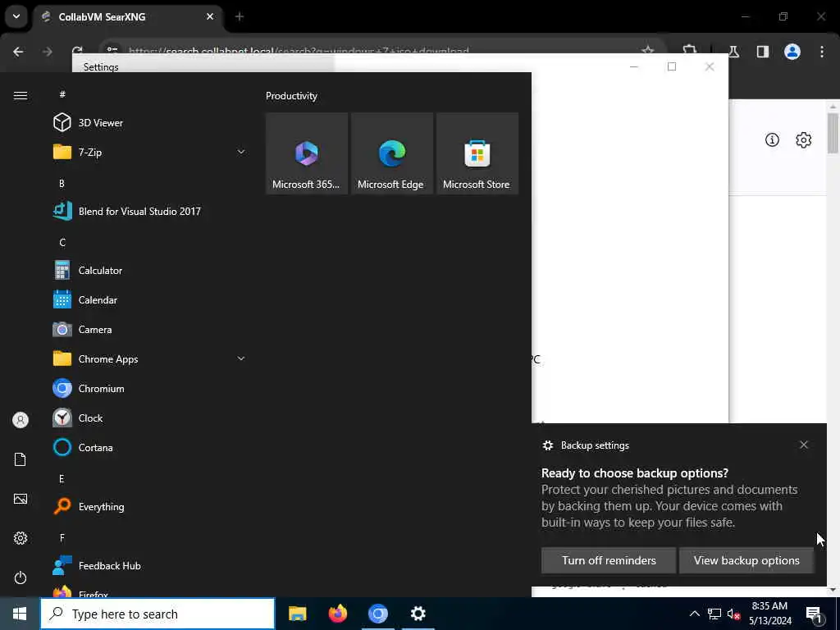This screenshot has width=840, height=630.
Task: Launch the Microsoft Edge tile
Action: tap(391, 153)
